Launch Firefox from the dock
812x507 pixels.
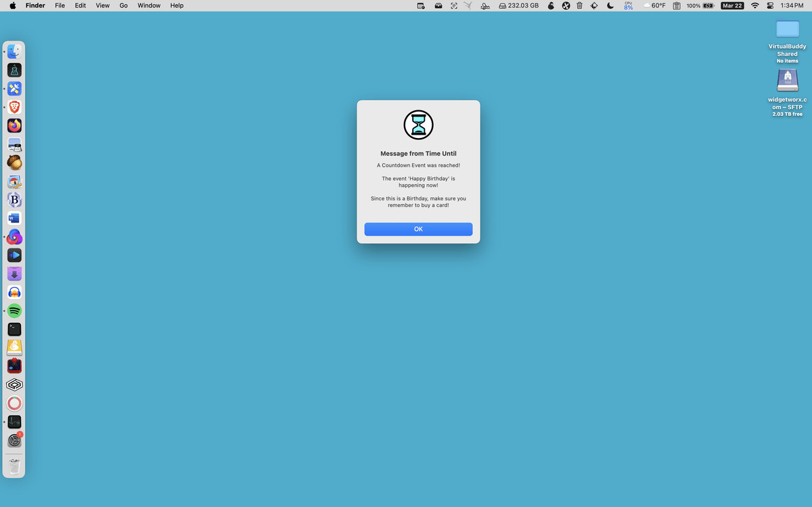coord(14,125)
